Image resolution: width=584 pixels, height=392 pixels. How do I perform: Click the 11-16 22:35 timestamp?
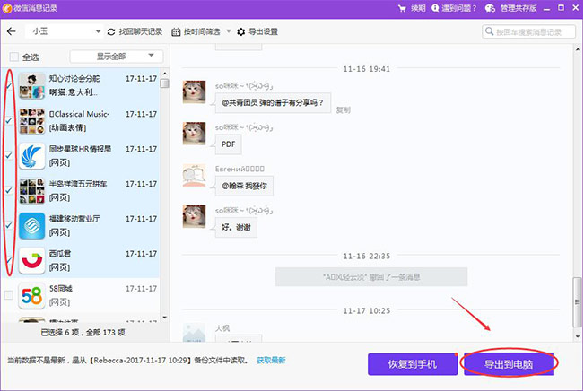coord(367,257)
